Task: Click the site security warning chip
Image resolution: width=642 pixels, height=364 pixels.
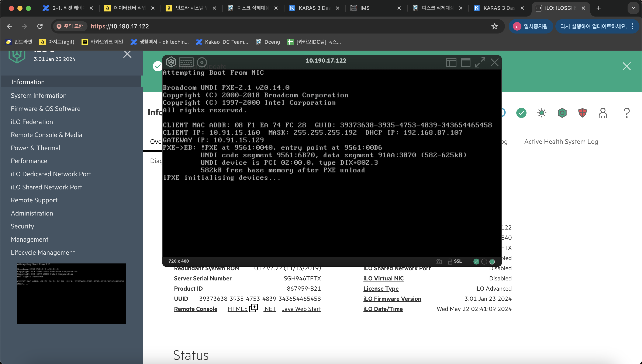Action: tap(70, 26)
